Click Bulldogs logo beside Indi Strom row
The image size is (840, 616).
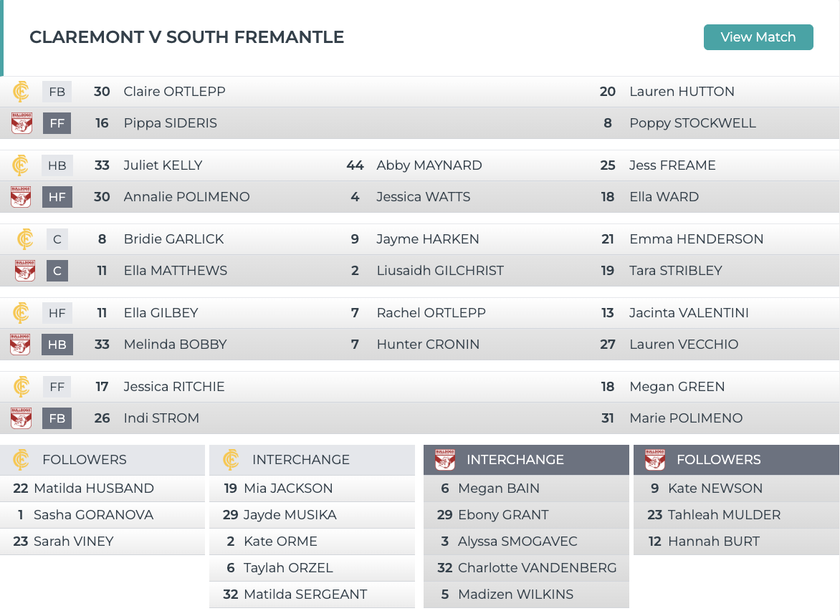pyautogui.click(x=22, y=418)
